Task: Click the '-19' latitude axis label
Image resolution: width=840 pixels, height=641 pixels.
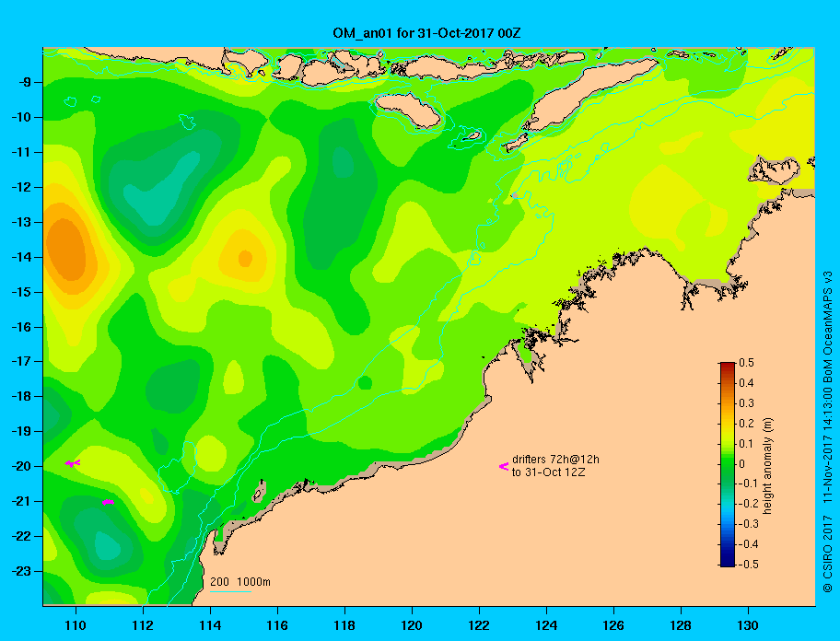Action: [22, 432]
